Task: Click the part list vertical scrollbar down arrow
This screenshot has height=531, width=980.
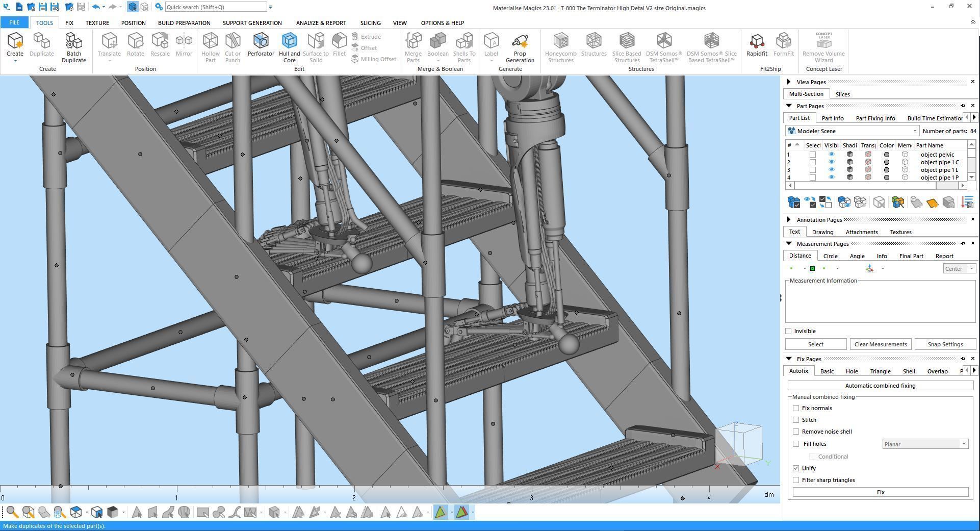Action: (971, 177)
